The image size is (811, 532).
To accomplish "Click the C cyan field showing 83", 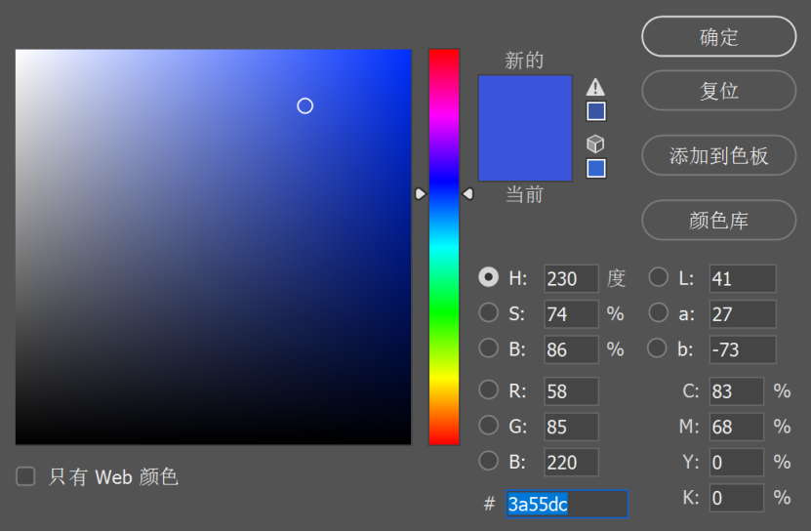I will pos(736,391).
